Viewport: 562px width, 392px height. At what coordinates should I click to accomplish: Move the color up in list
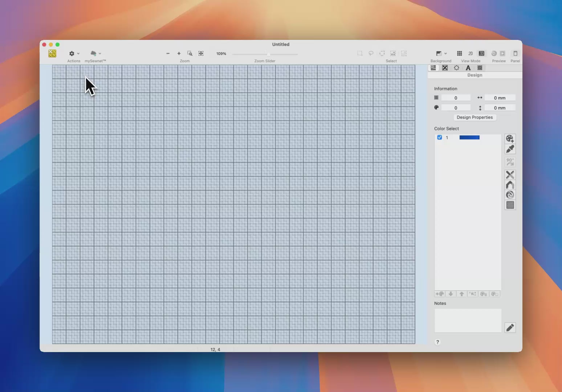pyautogui.click(x=461, y=294)
